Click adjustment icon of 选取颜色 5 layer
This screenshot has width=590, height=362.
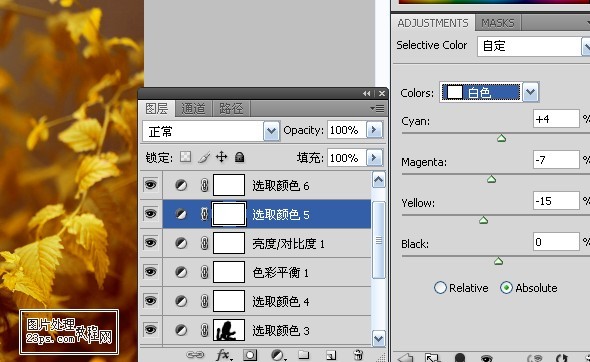(x=181, y=214)
